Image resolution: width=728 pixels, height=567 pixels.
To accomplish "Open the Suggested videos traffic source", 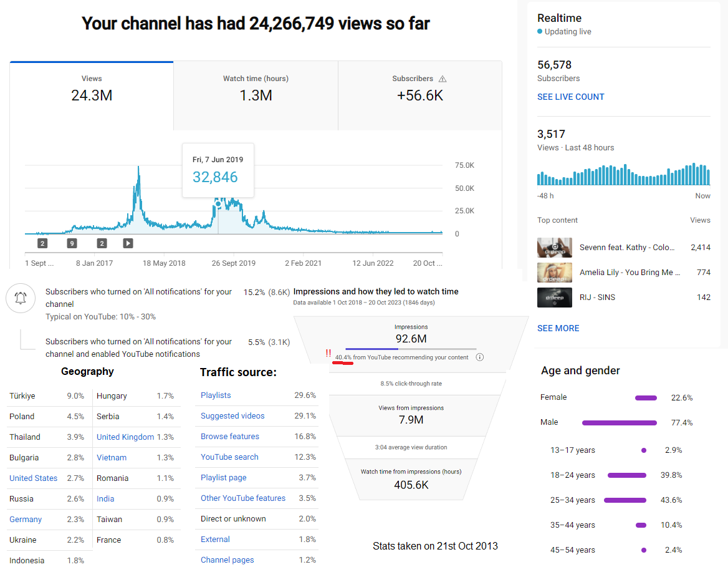I will point(232,415).
